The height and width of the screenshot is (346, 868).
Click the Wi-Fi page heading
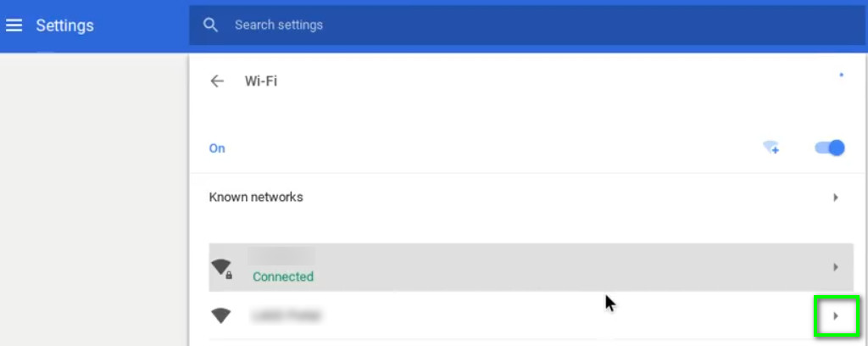(261, 81)
